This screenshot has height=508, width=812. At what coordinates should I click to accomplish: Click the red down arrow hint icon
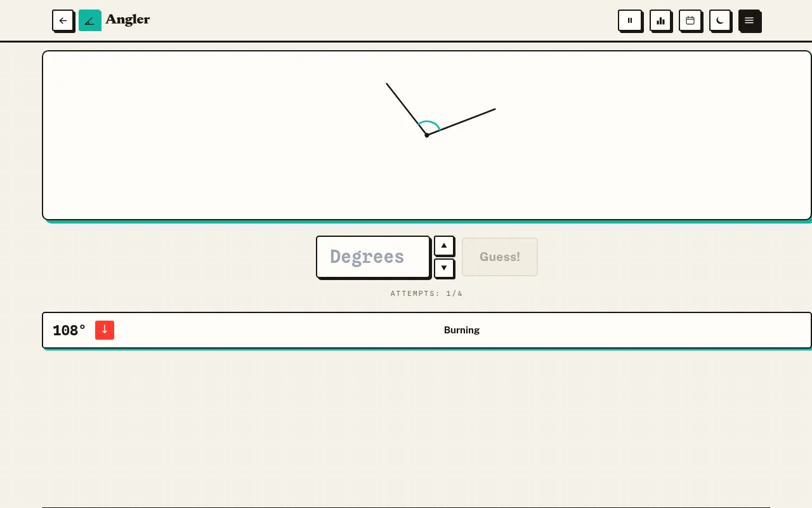coord(105,330)
